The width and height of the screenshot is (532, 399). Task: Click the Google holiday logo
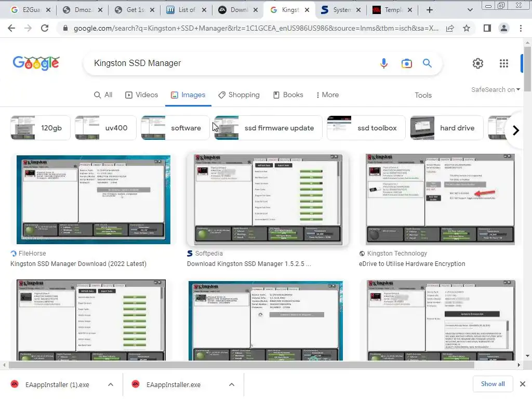(x=36, y=63)
